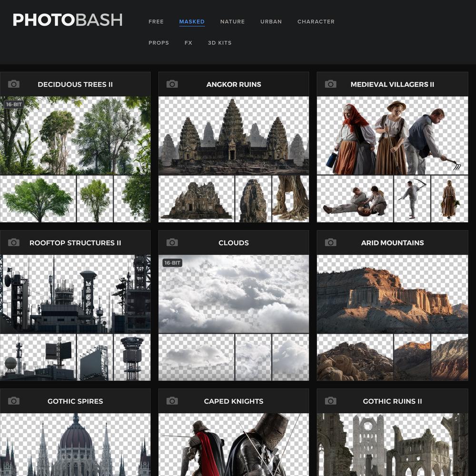Screen dimensions: 476x476
Task: Open the fallen villager pair thumbnail
Action: 355,199
